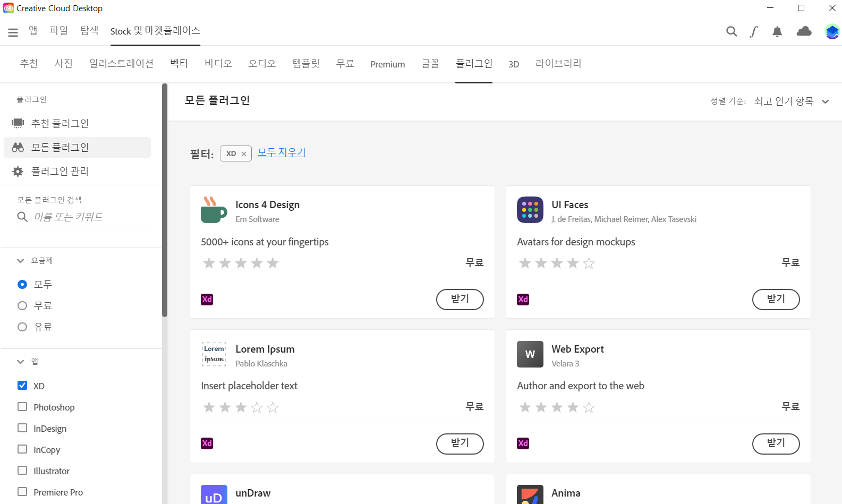Click the Xd badge on UI Faces card

click(x=523, y=300)
